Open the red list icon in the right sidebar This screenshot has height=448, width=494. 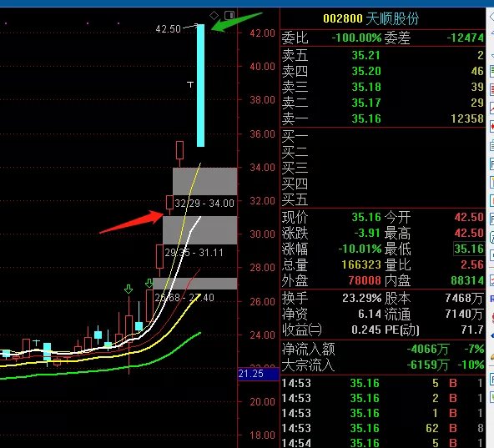tap(491, 90)
